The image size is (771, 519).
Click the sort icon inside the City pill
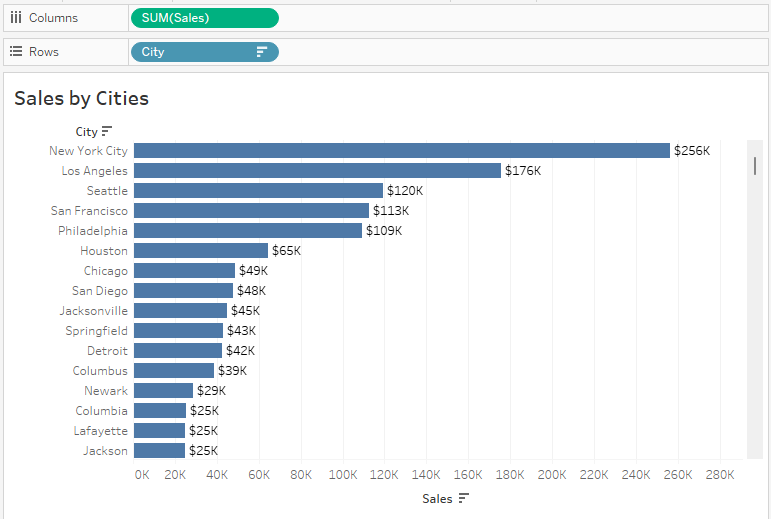(x=262, y=52)
